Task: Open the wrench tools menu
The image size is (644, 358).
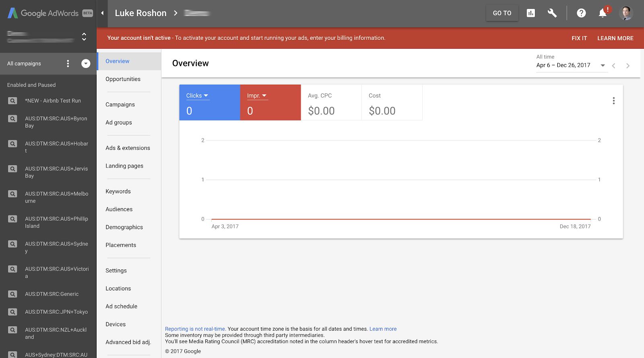Action: coord(552,13)
